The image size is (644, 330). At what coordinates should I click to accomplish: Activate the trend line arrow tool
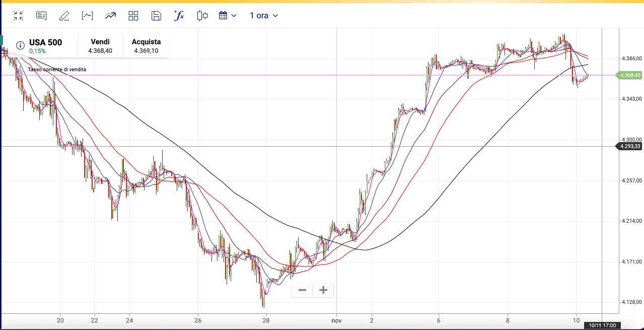click(110, 16)
